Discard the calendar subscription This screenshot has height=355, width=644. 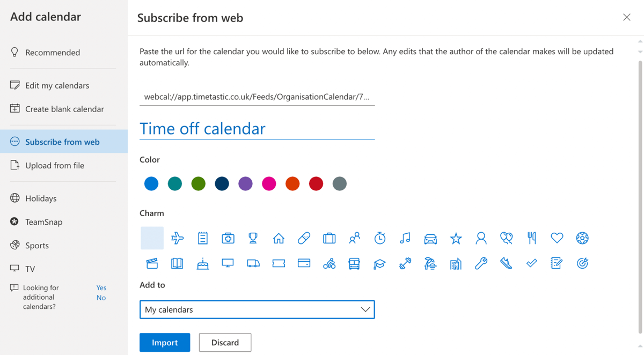[x=225, y=342]
